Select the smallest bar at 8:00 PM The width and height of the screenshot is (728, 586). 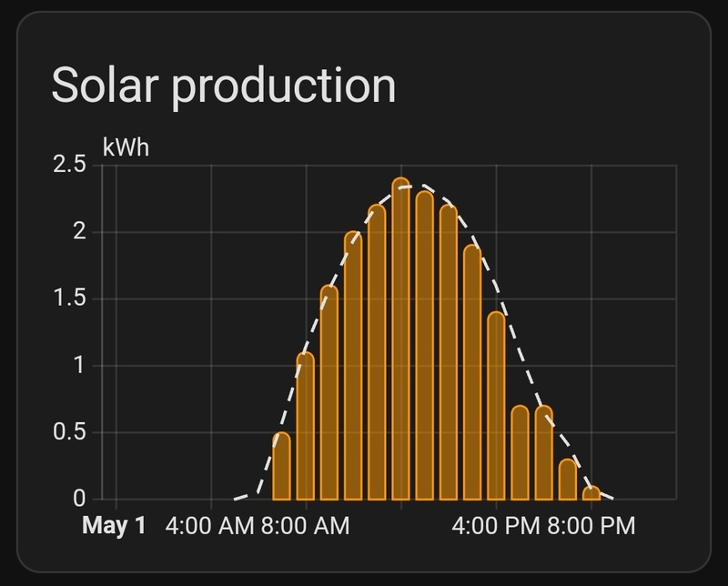coord(591,493)
